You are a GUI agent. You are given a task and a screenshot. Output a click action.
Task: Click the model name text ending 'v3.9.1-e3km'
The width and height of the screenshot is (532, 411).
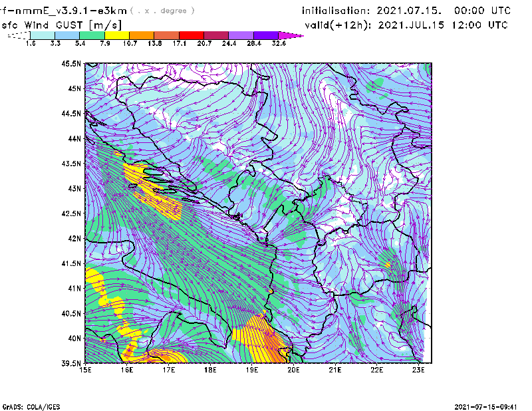click(x=63, y=11)
